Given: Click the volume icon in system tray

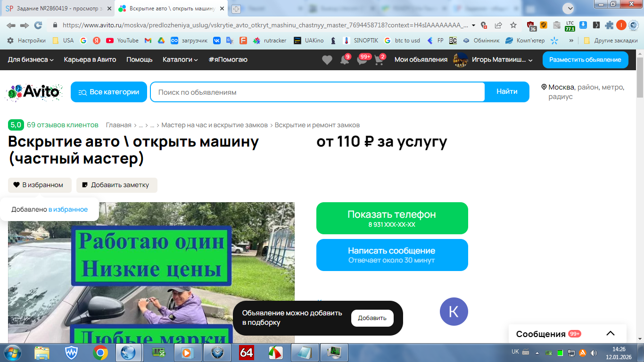Looking at the screenshot, I should 594,353.
